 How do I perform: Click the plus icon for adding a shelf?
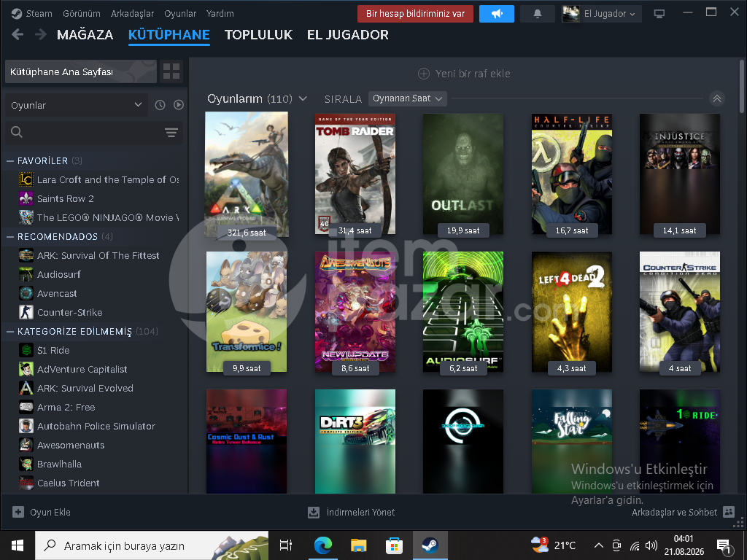(x=424, y=74)
